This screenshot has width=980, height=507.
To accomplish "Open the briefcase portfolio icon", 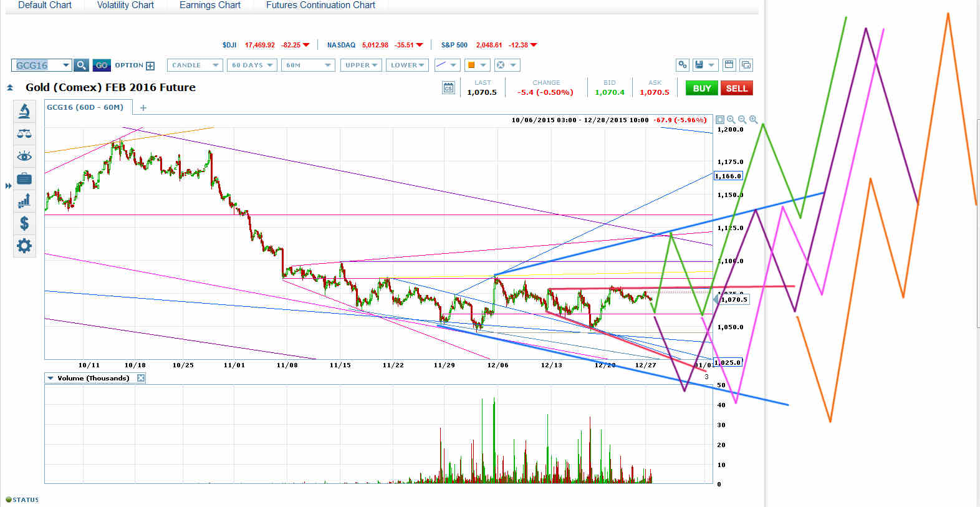I will tap(24, 179).
